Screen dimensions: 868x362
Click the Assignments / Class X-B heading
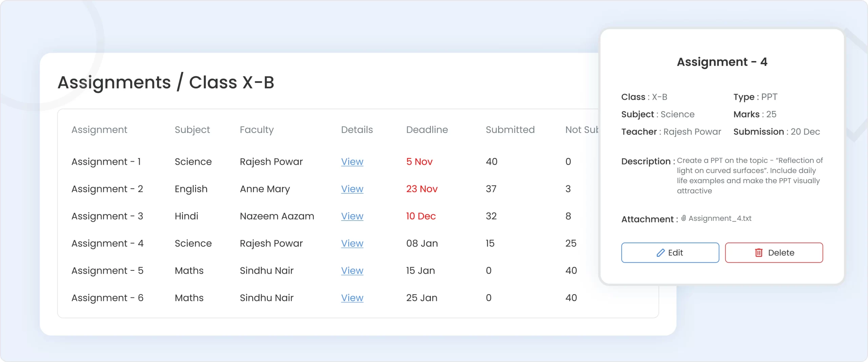[166, 82]
